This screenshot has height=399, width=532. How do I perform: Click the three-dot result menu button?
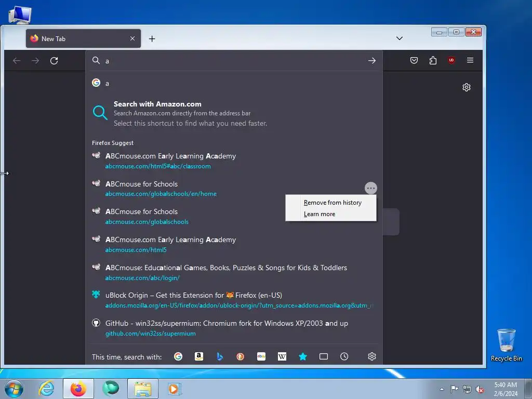(371, 188)
